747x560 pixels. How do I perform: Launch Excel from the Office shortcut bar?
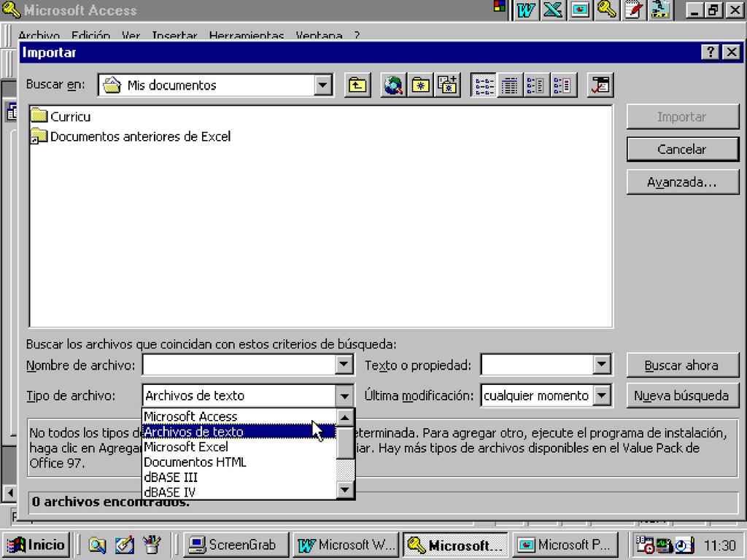553,10
